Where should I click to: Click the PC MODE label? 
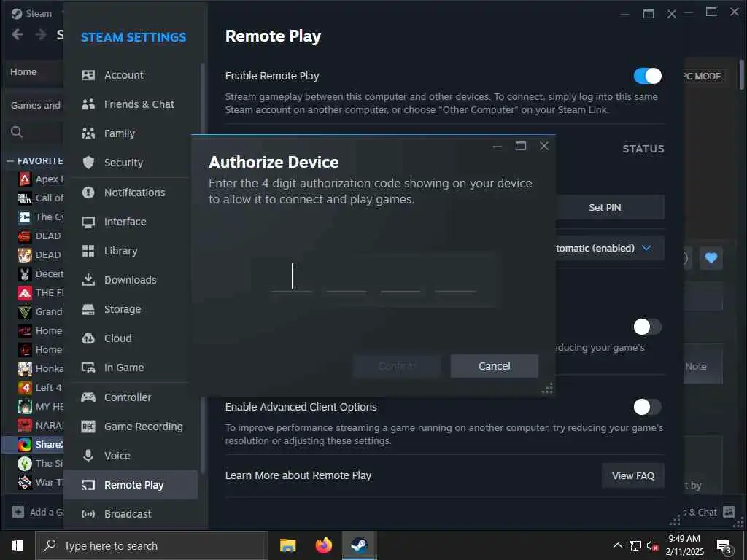703,76
